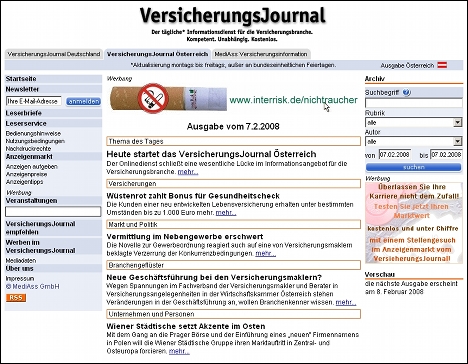
Task: Click headline Neue Geschäftsführung bei den Versicherungsmaklern
Action: click(214, 277)
